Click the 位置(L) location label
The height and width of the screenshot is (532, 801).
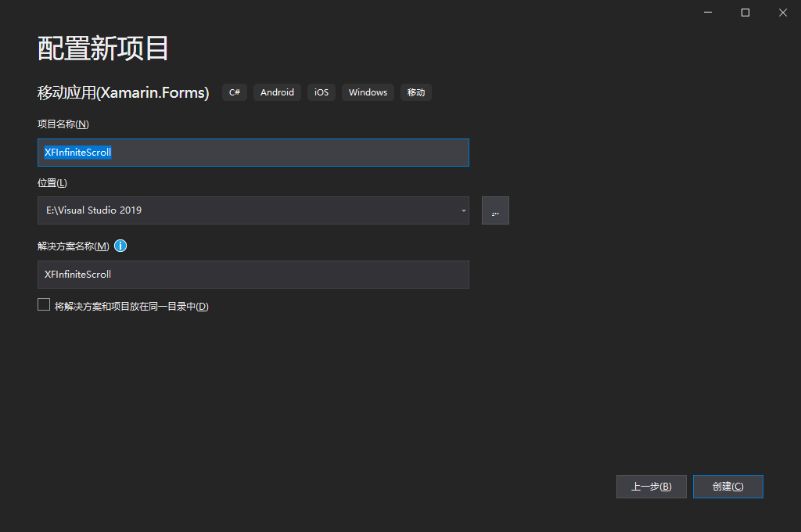[x=52, y=183]
